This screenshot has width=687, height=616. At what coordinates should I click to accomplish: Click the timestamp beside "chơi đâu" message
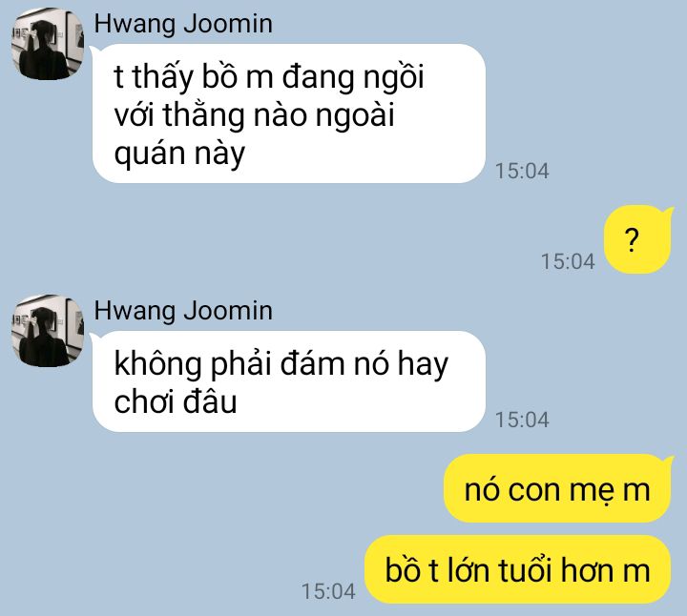point(521,420)
